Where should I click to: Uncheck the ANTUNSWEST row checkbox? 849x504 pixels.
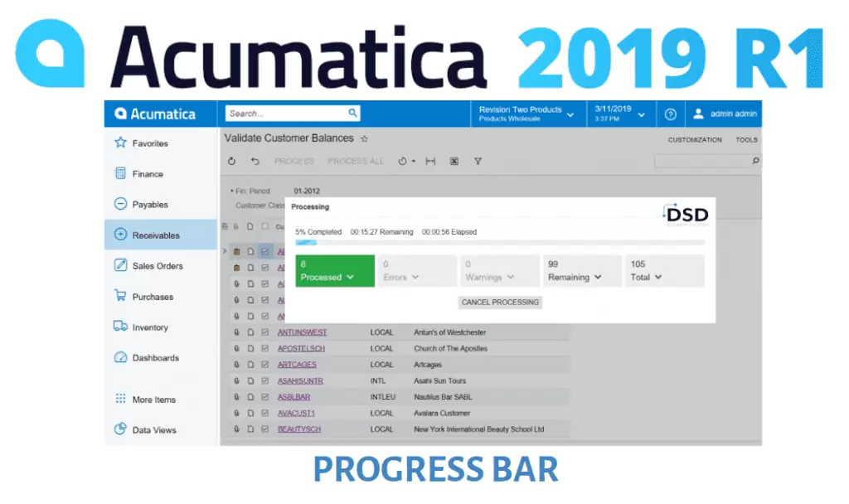pos(266,332)
